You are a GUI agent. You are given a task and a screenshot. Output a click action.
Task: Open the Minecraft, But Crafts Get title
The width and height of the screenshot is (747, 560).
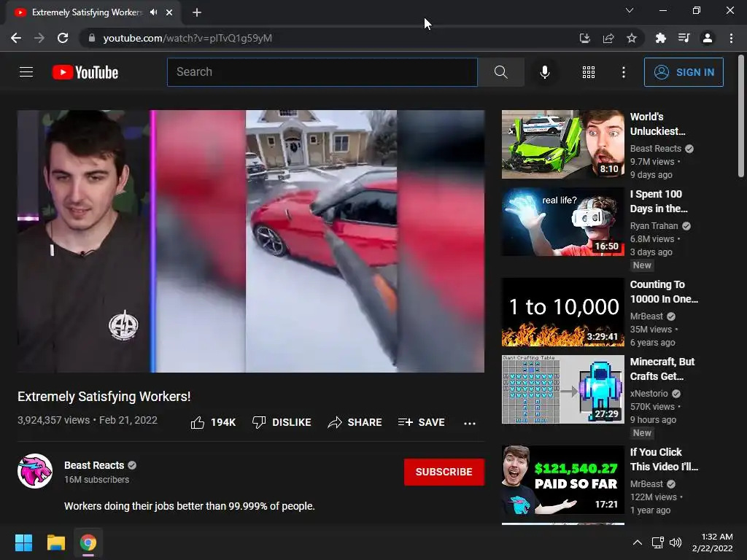(x=662, y=368)
